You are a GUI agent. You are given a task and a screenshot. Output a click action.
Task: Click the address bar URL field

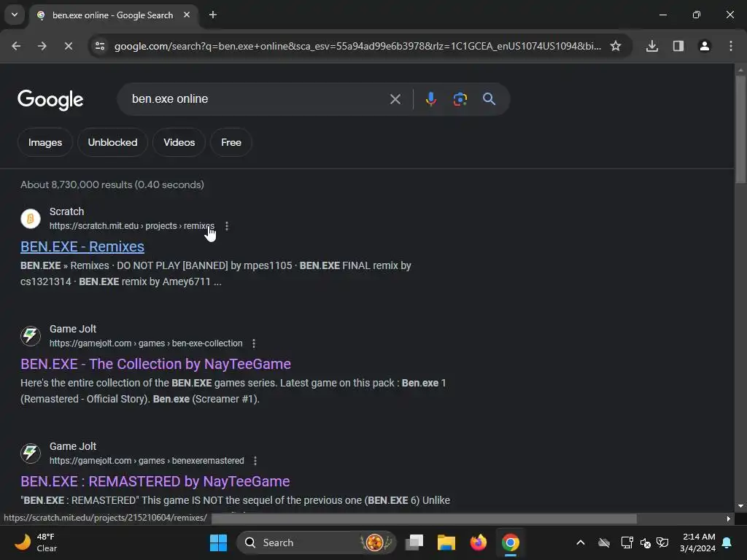(357, 46)
